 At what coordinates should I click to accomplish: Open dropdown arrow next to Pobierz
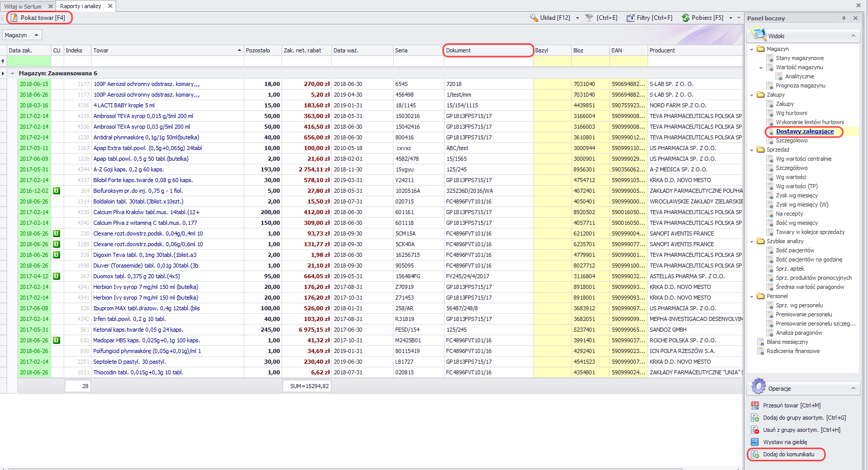click(x=731, y=18)
